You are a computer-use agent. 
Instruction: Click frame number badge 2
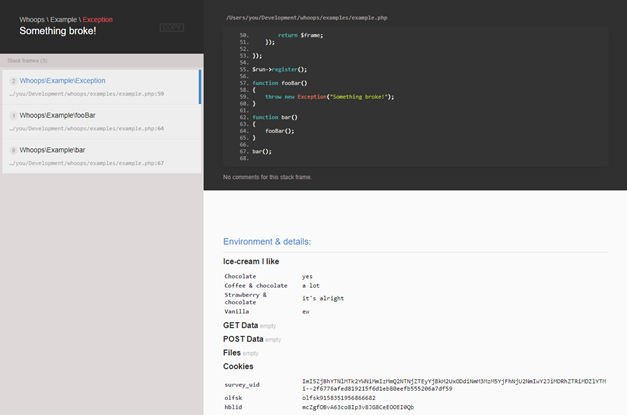coord(13,80)
